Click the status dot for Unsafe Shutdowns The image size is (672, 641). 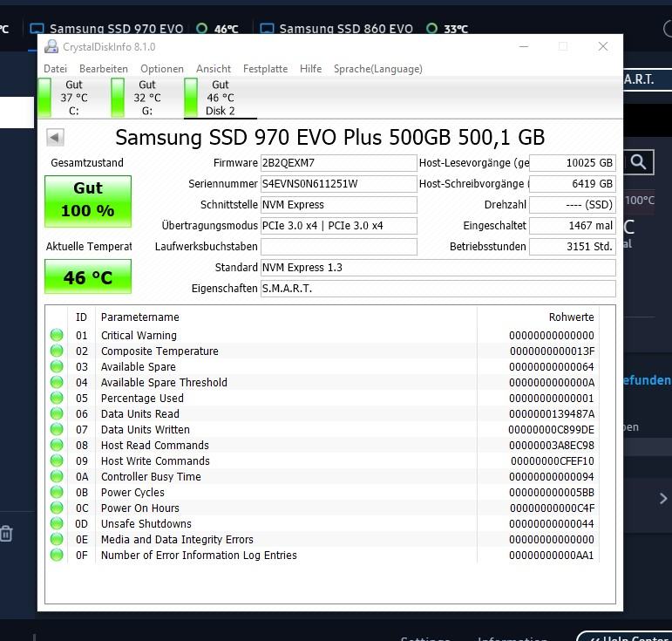57,523
